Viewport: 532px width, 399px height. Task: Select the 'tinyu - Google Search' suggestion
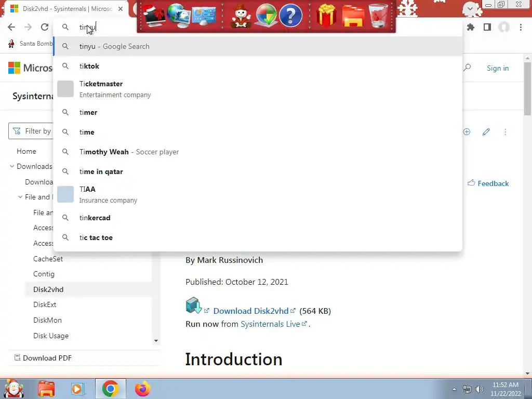click(258, 46)
